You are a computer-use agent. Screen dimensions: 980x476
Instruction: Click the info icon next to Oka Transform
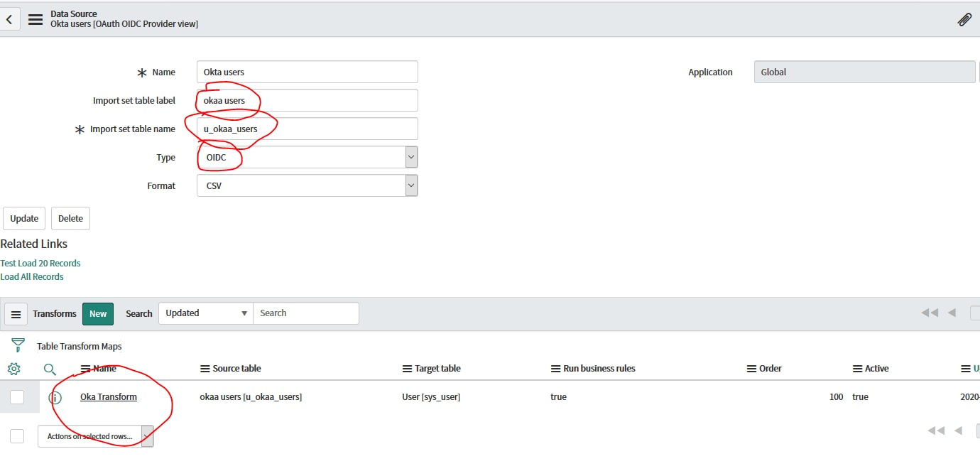pos(55,397)
